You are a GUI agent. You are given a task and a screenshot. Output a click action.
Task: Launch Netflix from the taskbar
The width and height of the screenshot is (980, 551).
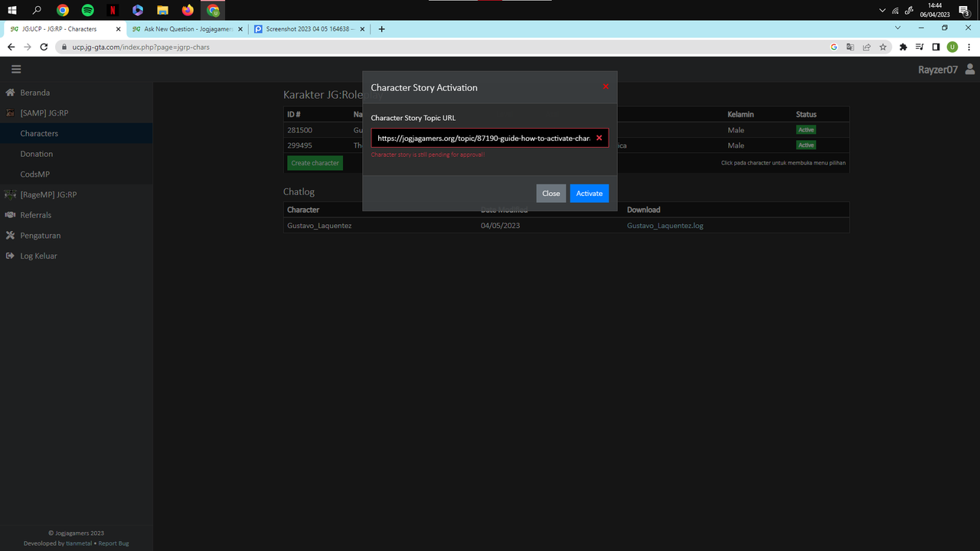tap(113, 11)
